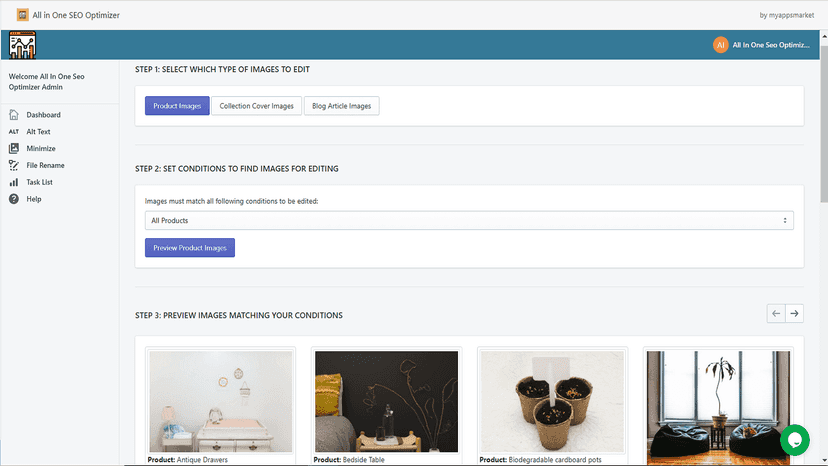Open the Biodegradable cardboard pots thumbnail
Screen dimensions: 828x466
click(552, 402)
